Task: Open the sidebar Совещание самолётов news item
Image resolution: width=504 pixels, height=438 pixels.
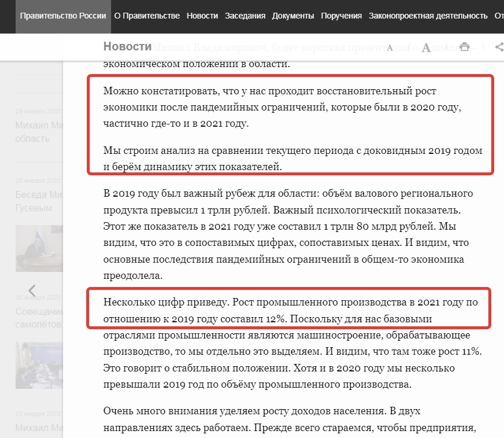Action: pos(39,318)
